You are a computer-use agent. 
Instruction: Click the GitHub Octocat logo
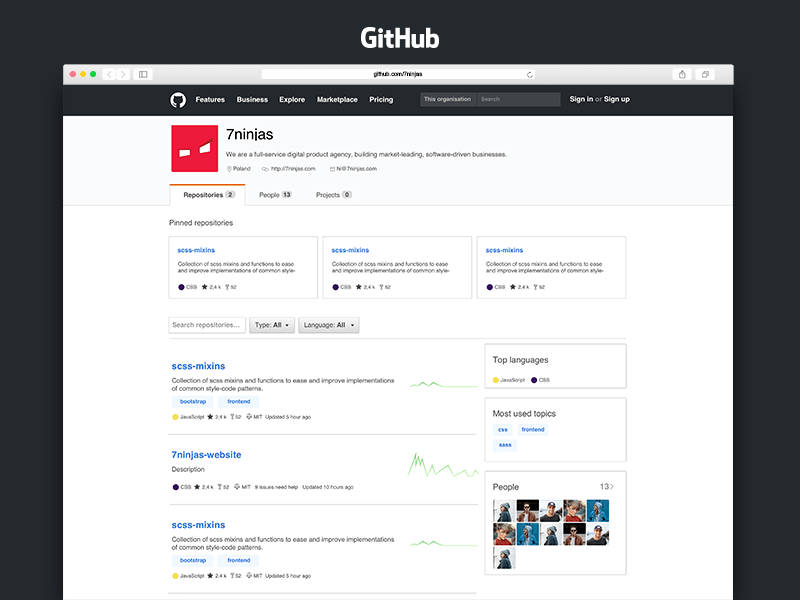tap(178, 100)
